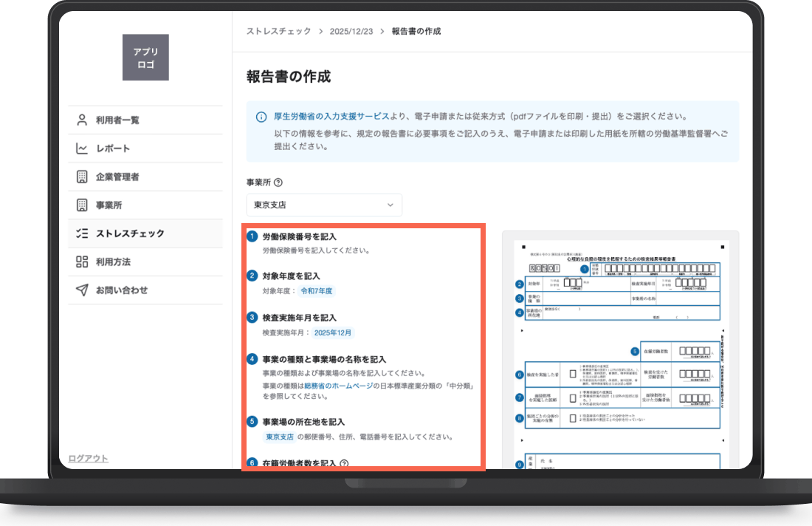Open the 厚生労働省の入力支援サービス link
Viewport: 812px width, 526px height.
coord(331,117)
